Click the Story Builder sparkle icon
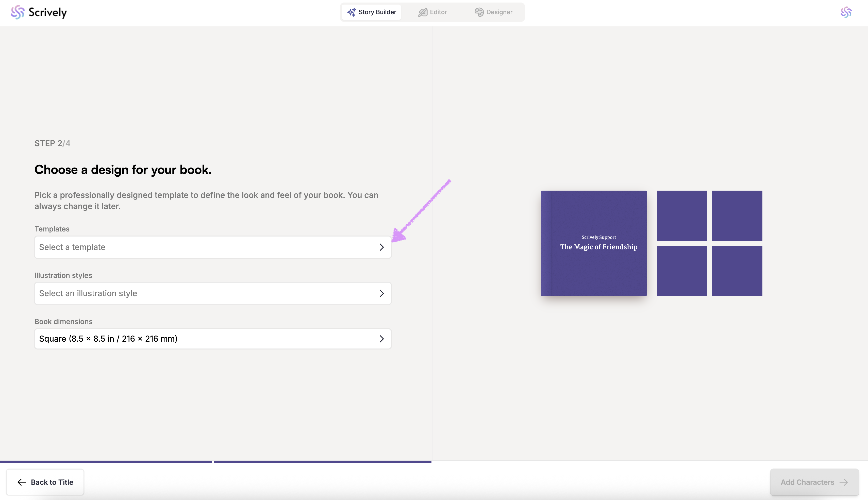The height and width of the screenshot is (500, 868). point(351,12)
